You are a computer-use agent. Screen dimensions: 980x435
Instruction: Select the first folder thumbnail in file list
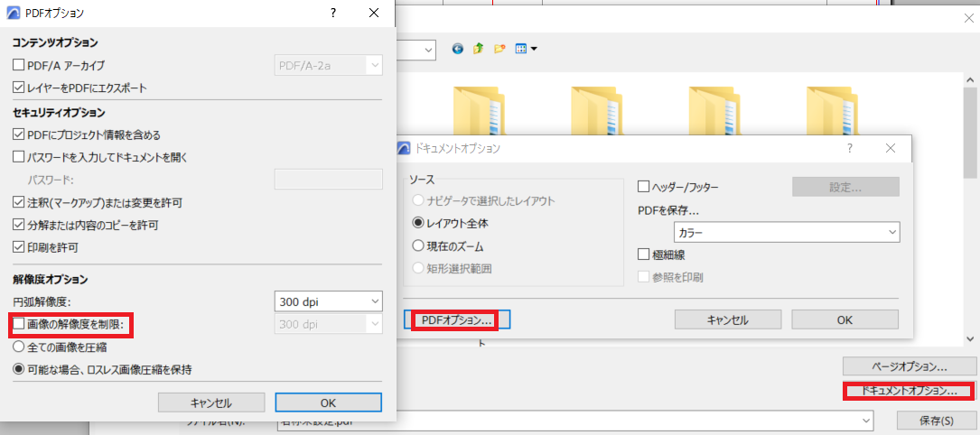coord(478,111)
